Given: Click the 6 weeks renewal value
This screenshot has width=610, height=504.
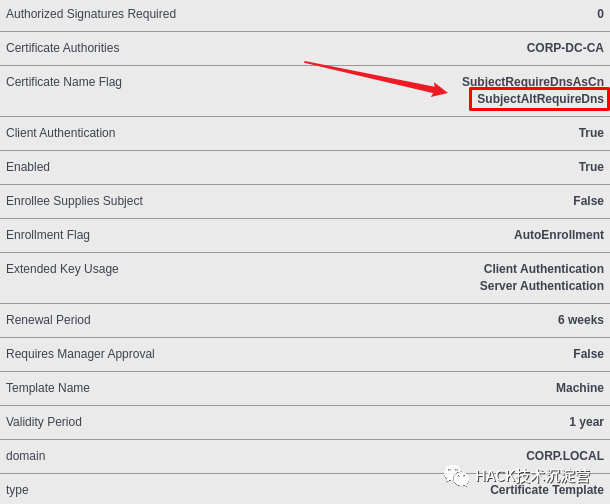Looking at the screenshot, I should coord(580,320).
